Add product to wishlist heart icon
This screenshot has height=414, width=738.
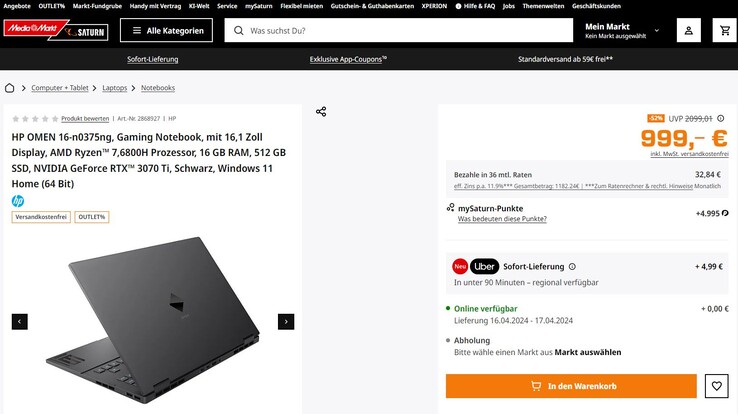pyautogui.click(x=716, y=386)
